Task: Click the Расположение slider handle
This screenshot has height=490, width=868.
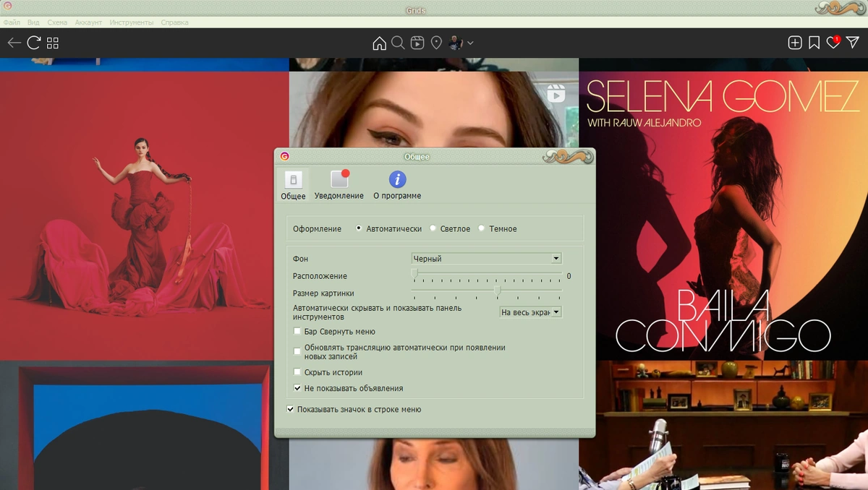Action: [414, 274]
